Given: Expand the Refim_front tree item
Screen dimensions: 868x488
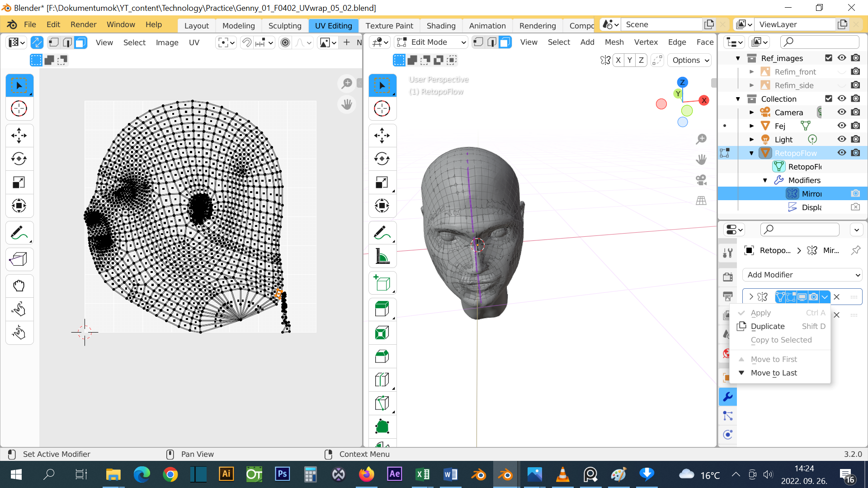Looking at the screenshot, I should [752, 71].
